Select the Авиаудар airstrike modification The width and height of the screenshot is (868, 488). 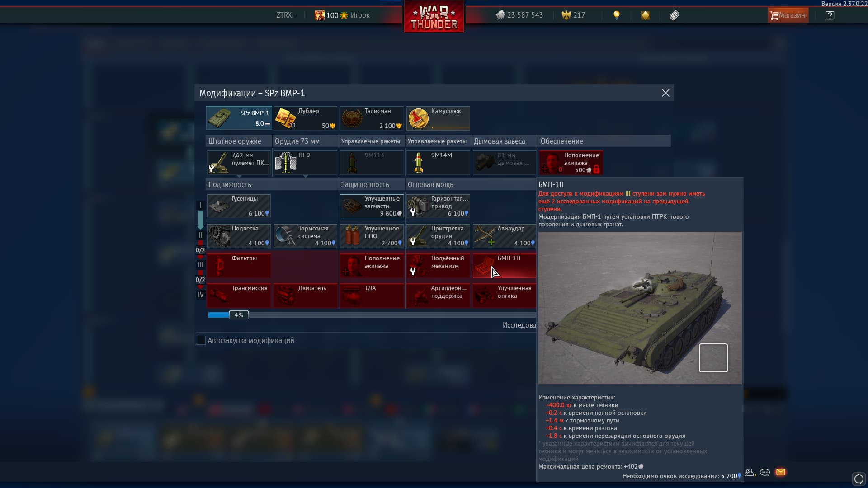[505, 236]
